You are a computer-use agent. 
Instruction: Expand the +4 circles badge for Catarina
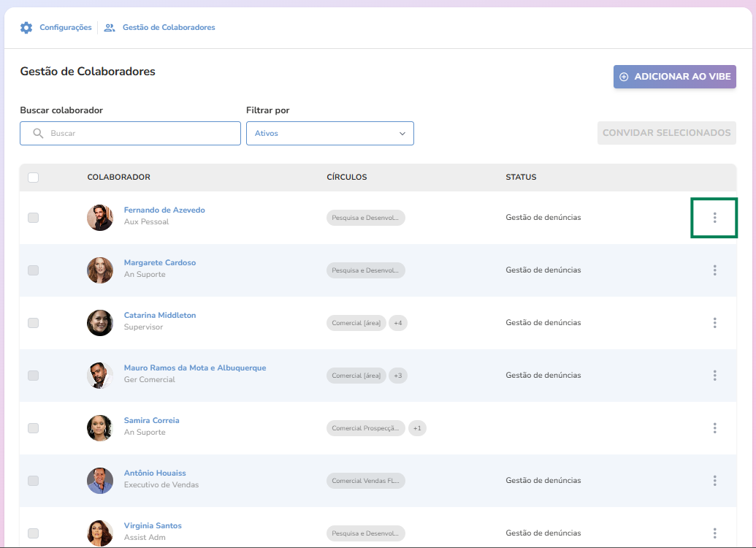(397, 323)
